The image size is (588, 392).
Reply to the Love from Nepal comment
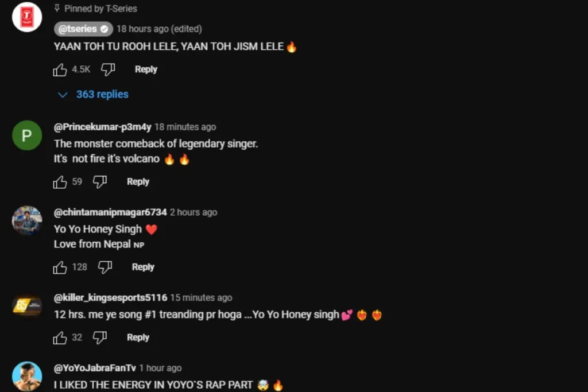(x=143, y=267)
